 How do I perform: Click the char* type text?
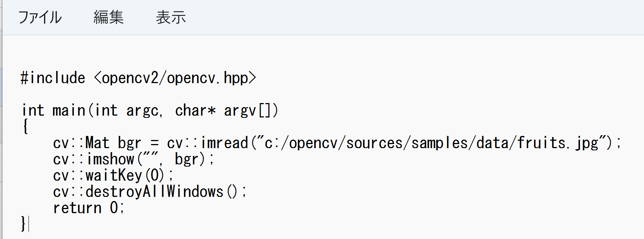(195, 110)
